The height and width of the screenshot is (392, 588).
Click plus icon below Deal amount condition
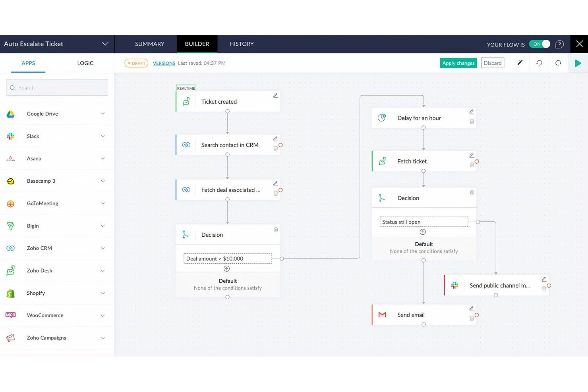pos(226,268)
